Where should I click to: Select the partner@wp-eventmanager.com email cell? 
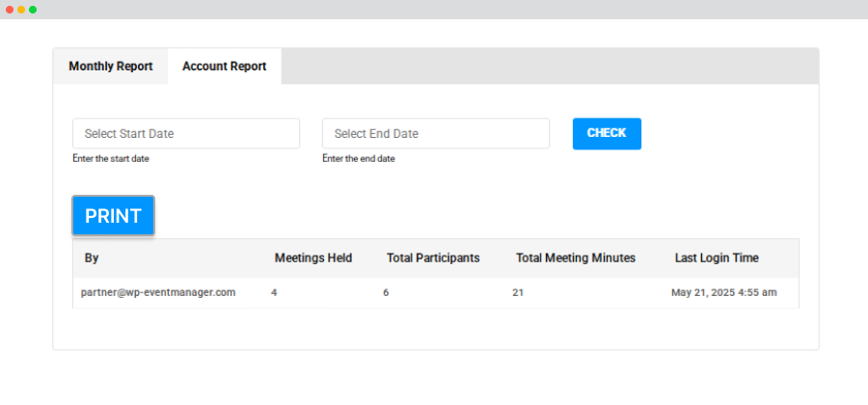158,292
